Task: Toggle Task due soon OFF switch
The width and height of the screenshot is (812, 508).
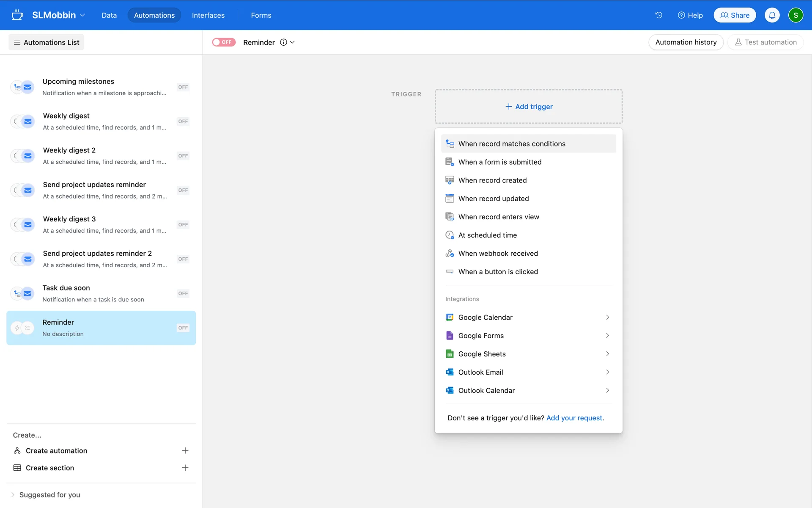Action: (183, 293)
